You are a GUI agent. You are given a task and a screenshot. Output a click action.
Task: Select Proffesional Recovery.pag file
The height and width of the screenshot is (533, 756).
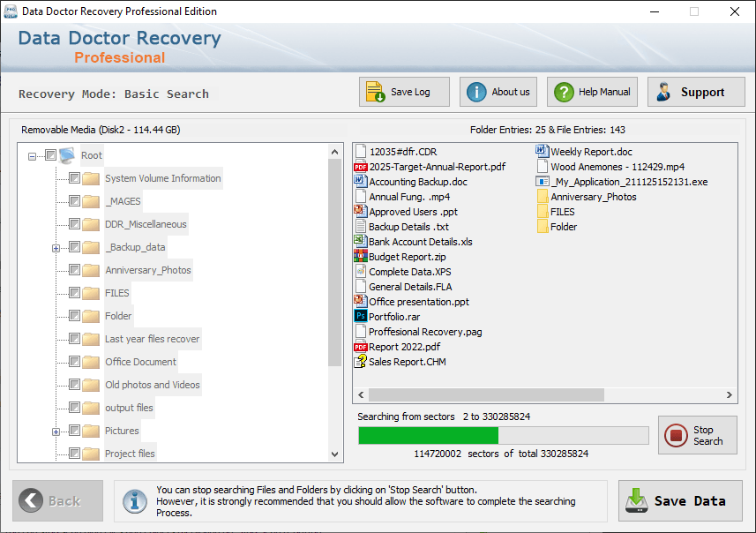pyautogui.click(x=425, y=332)
